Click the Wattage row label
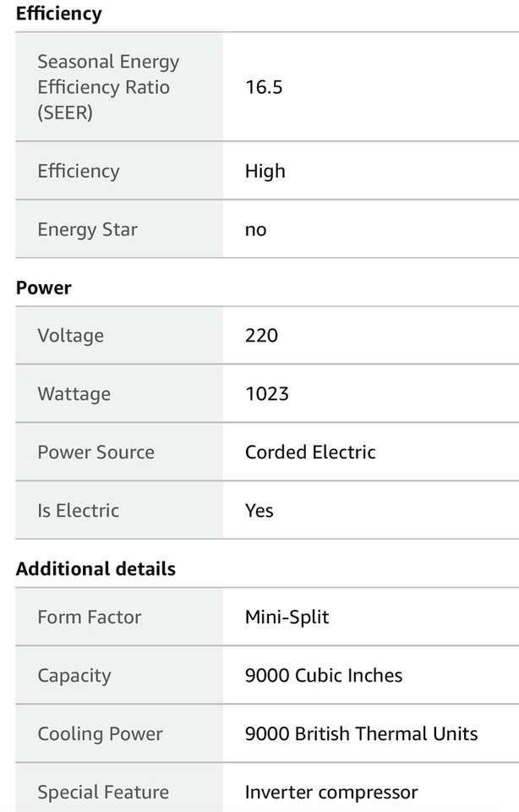519x812 pixels. pos(74,393)
